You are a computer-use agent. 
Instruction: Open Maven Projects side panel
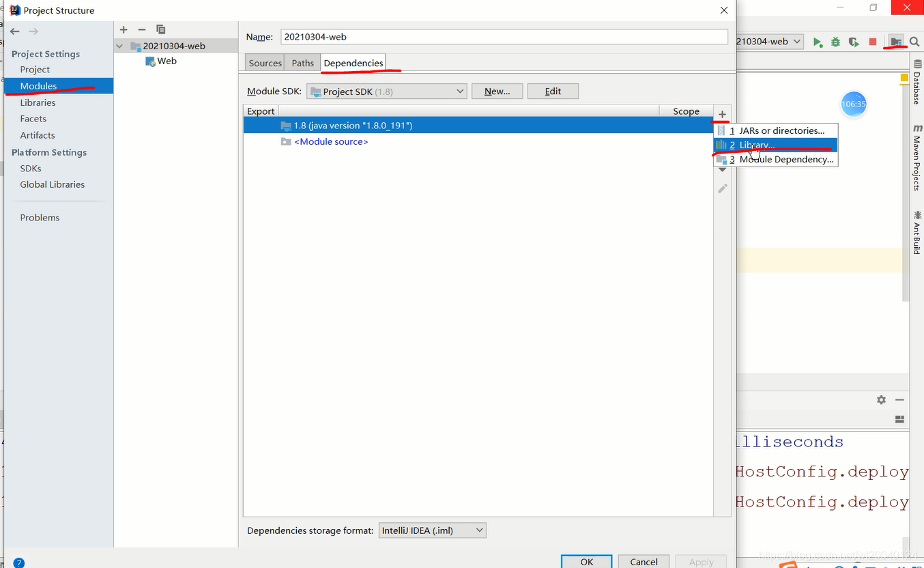pos(917,158)
